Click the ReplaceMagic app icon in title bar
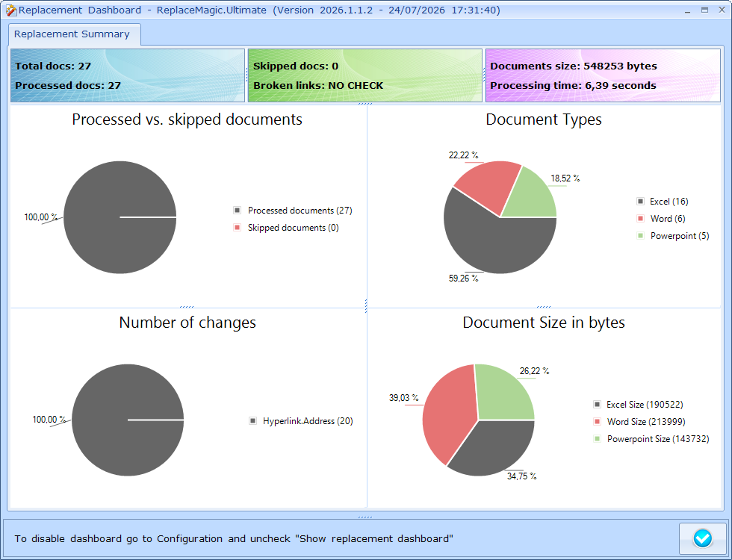 pos(10,10)
